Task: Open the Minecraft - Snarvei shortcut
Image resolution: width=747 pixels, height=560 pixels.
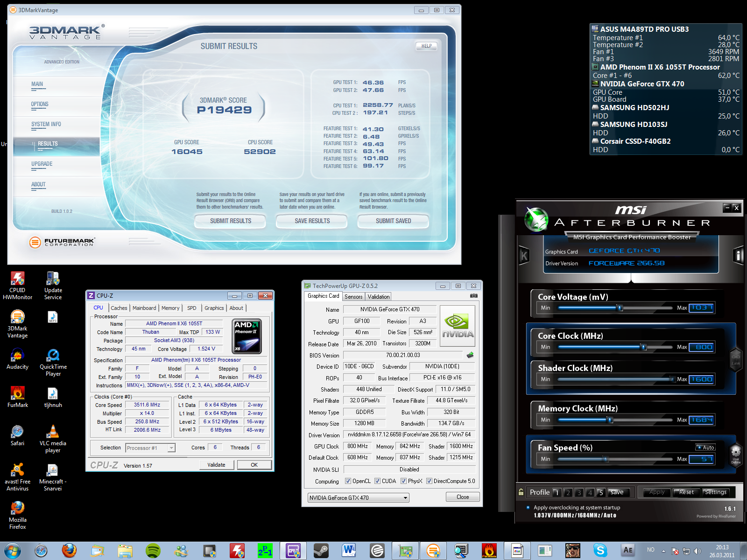Action: [53, 477]
